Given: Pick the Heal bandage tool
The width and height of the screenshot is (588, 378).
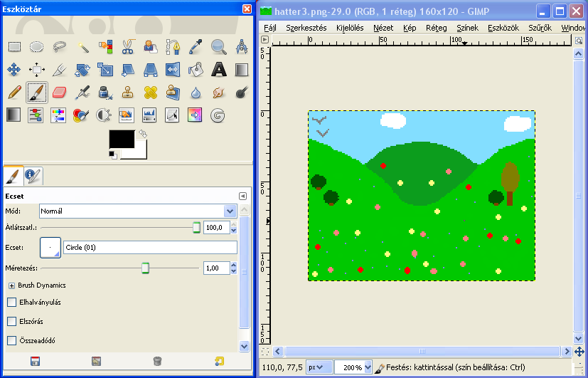Looking at the screenshot, I should pyautogui.click(x=150, y=93).
